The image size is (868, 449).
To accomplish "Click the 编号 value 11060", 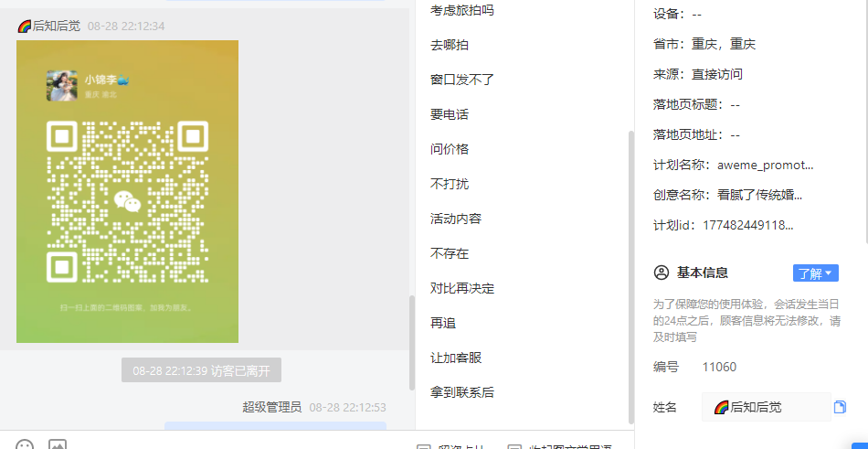I will click(719, 367).
